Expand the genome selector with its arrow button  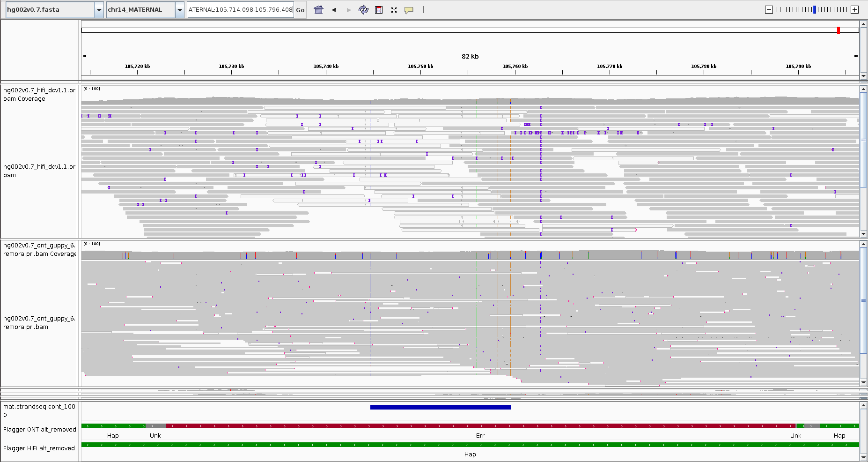99,9
